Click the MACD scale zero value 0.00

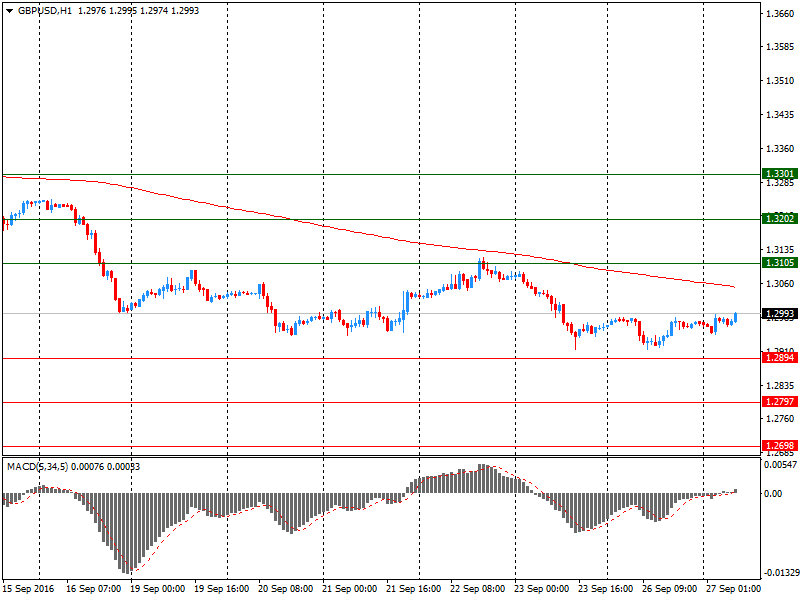tap(773, 493)
